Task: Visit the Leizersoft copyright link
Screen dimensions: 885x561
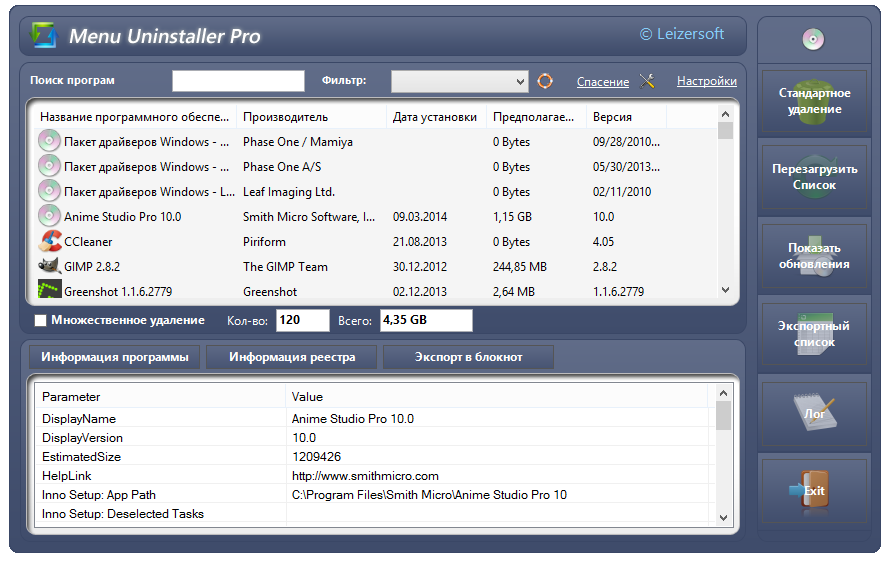Action: coord(682,34)
